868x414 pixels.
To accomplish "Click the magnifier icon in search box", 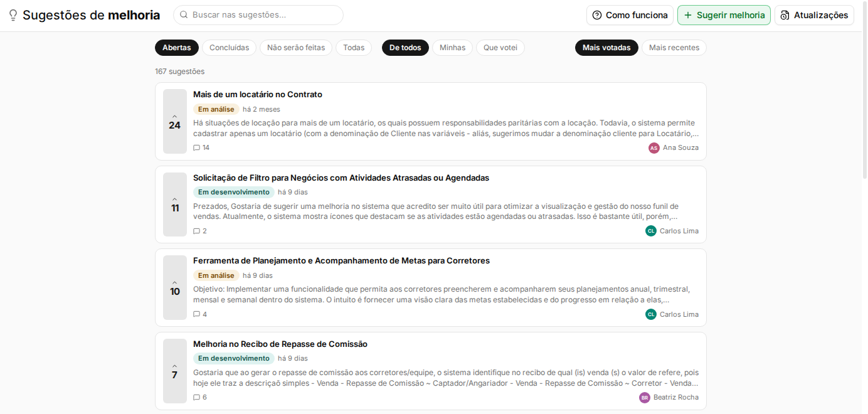I will pos(184,14).
